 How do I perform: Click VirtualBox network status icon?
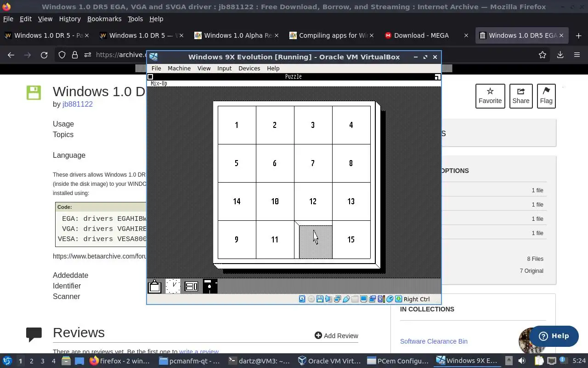(x=337, y=299)
